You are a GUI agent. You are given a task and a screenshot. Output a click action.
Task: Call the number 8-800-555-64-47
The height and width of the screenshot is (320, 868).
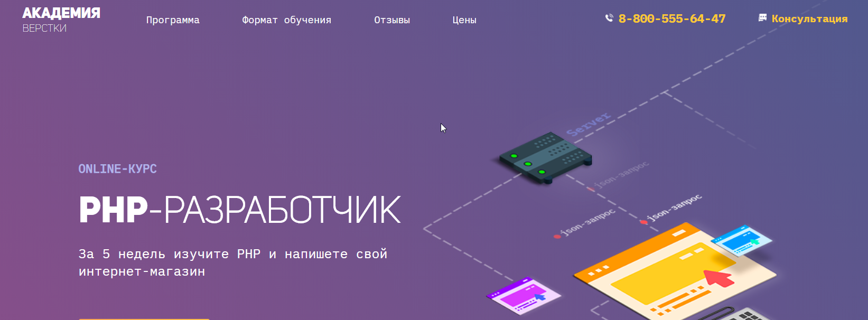pyautogui.click(x=671, y=19)
